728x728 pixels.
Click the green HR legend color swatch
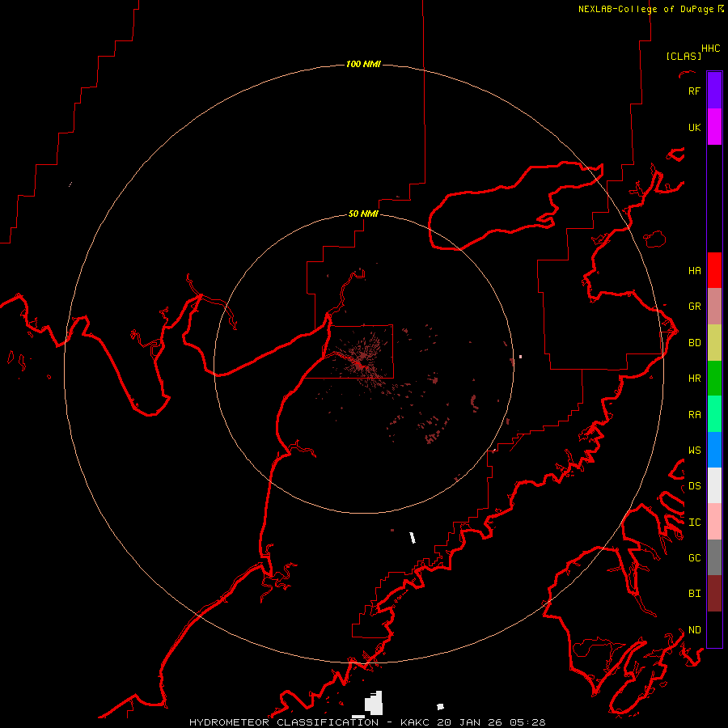coord(714,378)
